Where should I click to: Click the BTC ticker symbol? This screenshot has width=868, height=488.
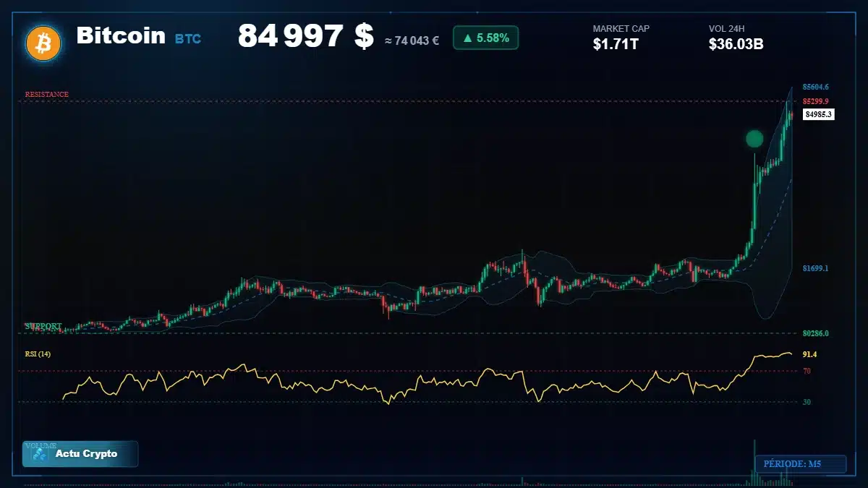pyautogui.click(x=188, y=39)
